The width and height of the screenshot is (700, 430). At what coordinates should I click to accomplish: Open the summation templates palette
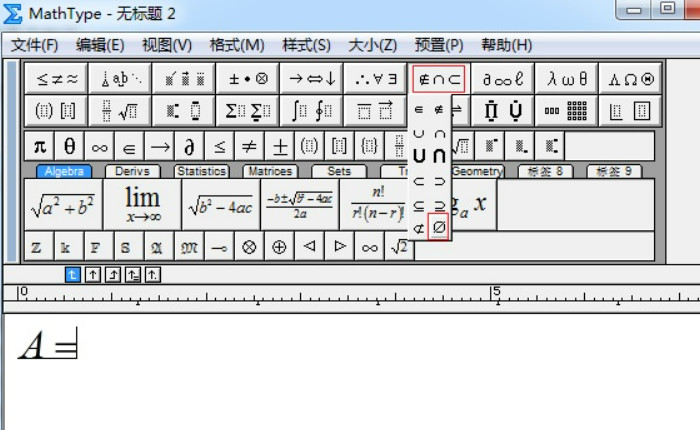click(x=248, y=110)
